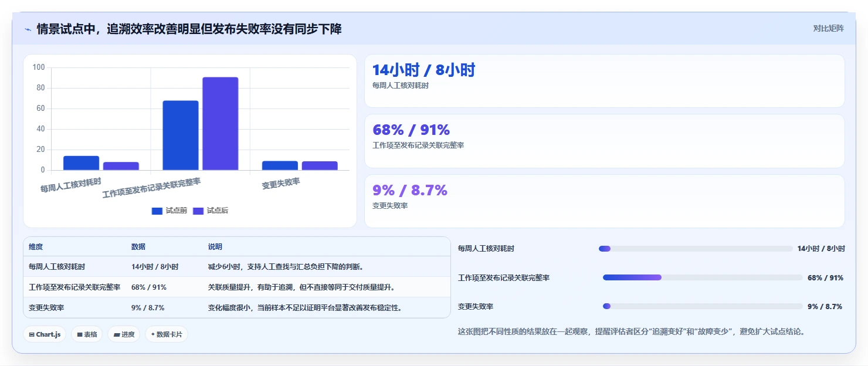Click the 试点前 bar for 每周人工核对耗时
This screenshot has width=868, height=366.
82,163
